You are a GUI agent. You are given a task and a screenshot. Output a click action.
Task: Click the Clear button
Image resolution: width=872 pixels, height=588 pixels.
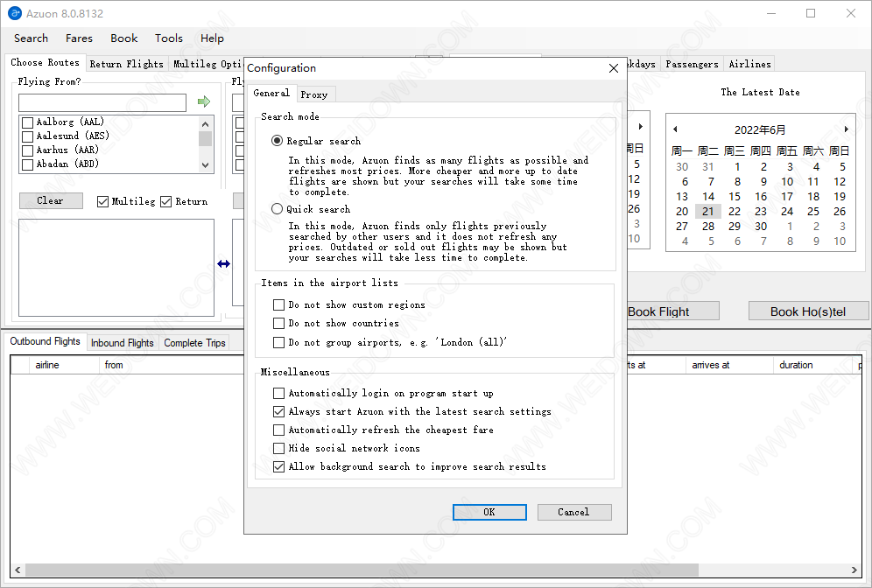(x=51, y=200)
